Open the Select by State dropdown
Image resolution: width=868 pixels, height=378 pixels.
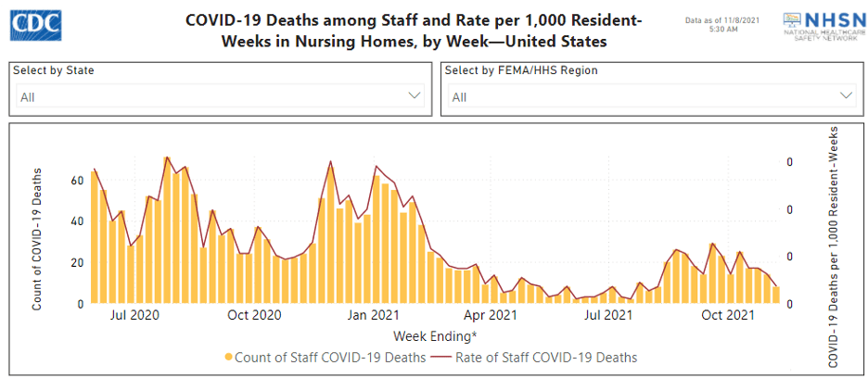[220, 96]
